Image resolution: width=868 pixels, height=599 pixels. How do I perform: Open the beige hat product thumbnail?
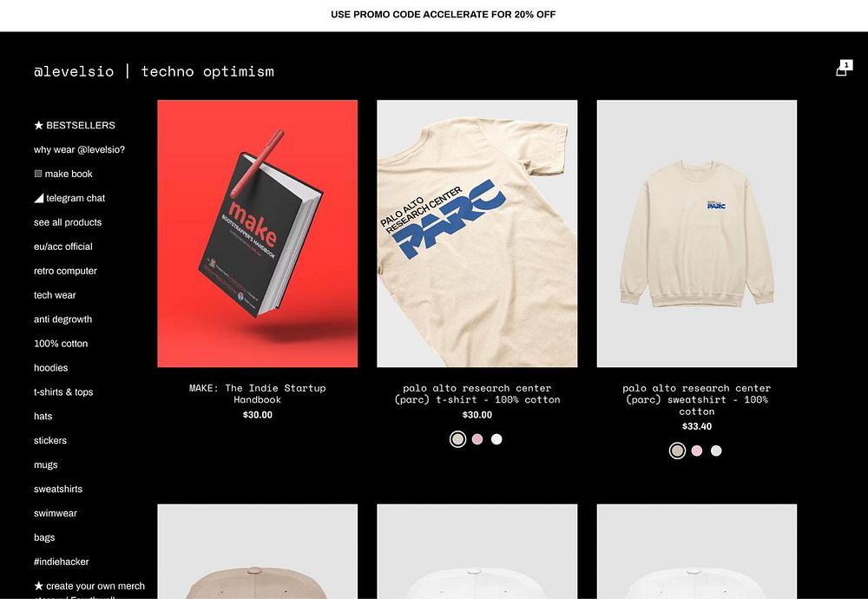[x=258, y=551]
